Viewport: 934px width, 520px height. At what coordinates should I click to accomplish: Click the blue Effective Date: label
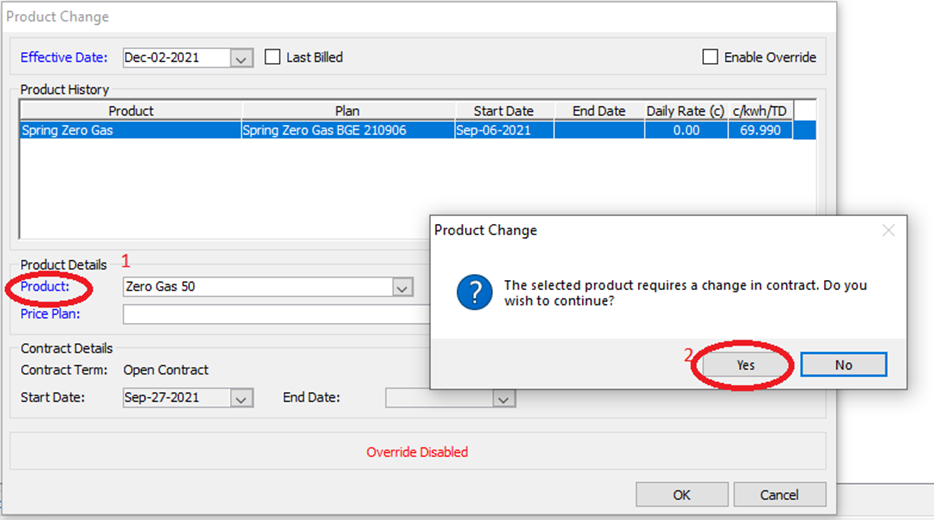[64, 57]
